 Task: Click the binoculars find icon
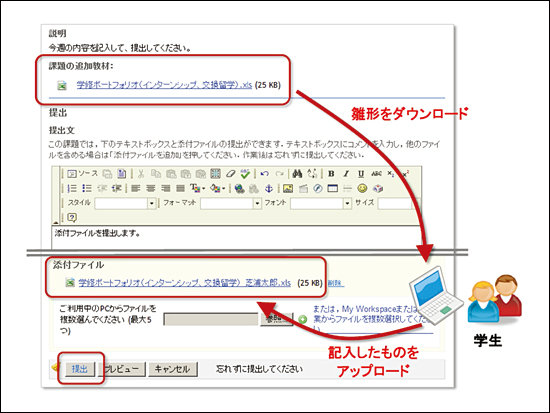pos(297,173)
